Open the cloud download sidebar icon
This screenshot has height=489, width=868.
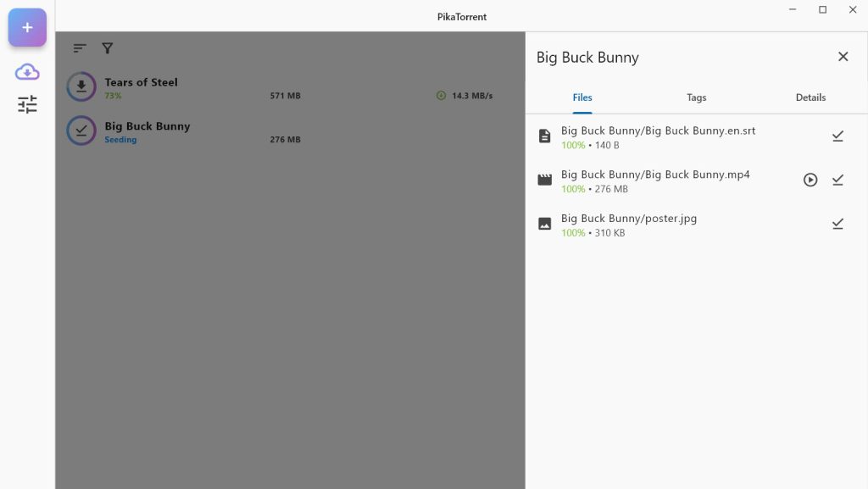(x=27, y=72)
